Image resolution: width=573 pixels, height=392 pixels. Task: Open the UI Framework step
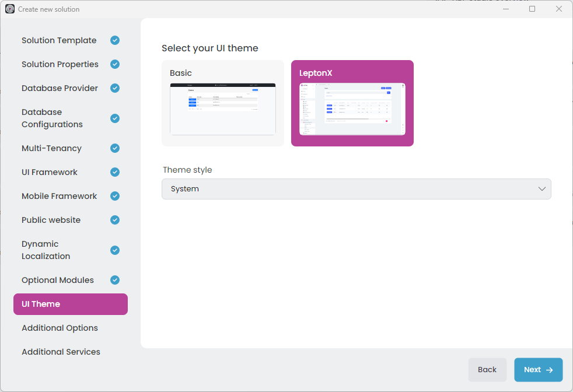click(71, 172)
